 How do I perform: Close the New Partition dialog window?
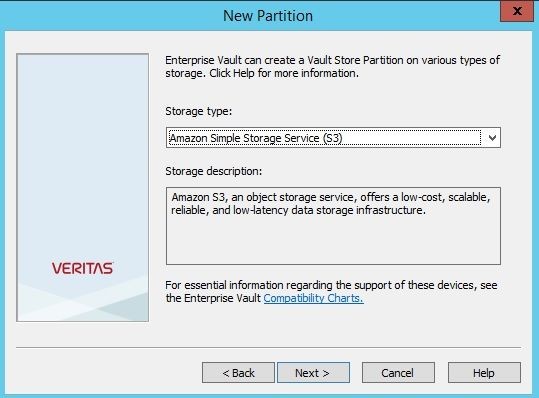pos(517,11)
